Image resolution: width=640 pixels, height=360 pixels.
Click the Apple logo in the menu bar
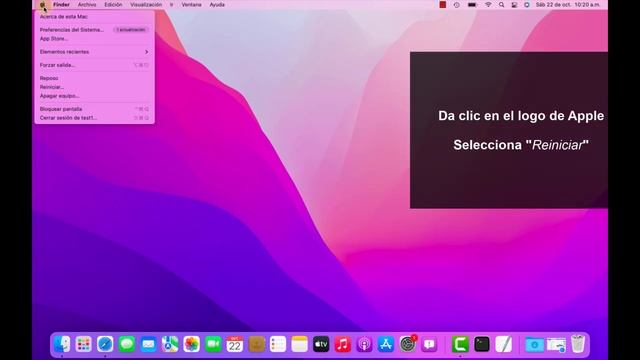click(42, 5)
